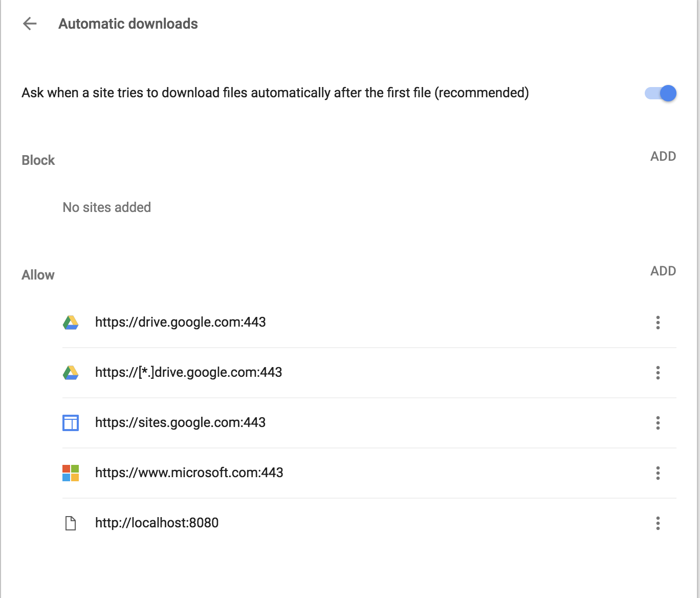
Task: Click the Block section heading
Action: [x=38, y=160]
